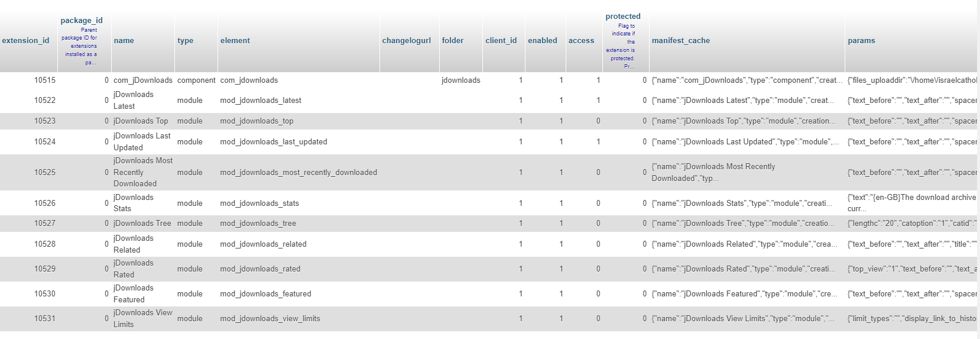Image resolution: width=980 pixels, height=339 pixels.
Task: Click the com_jDownloads name cell
Action: click(143, 80)
